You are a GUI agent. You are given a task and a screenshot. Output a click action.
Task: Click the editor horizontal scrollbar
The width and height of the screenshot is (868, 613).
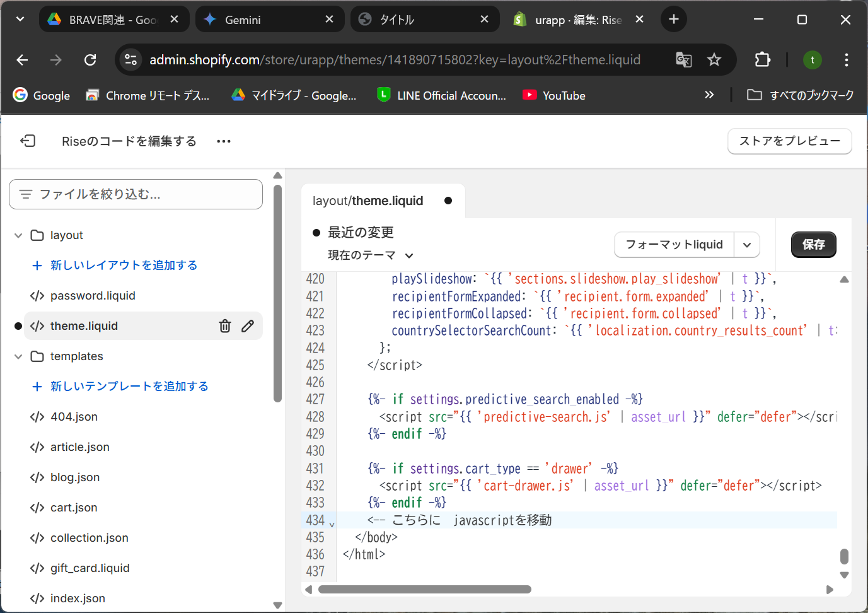click(425, 590)
